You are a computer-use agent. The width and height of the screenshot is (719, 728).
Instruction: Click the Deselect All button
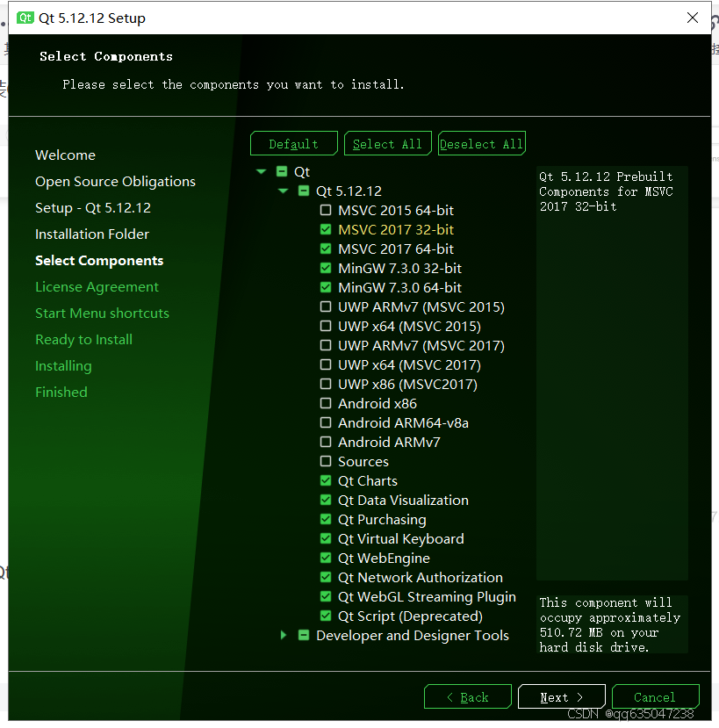[x=481, y=143]
